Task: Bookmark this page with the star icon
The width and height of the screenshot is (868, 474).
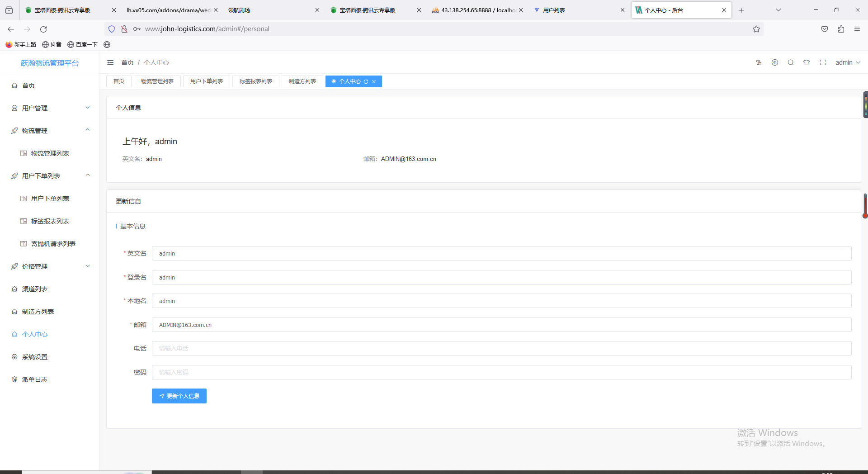Action: pos(756,29)
